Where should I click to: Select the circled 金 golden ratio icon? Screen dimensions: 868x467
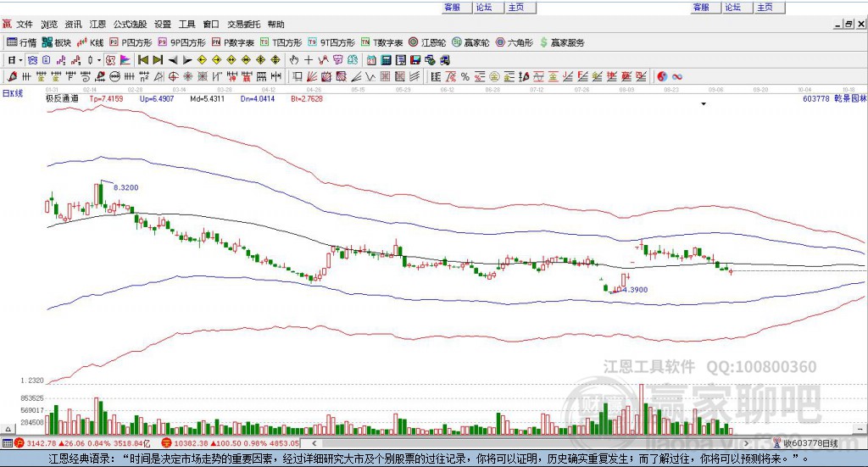point(494,77)
